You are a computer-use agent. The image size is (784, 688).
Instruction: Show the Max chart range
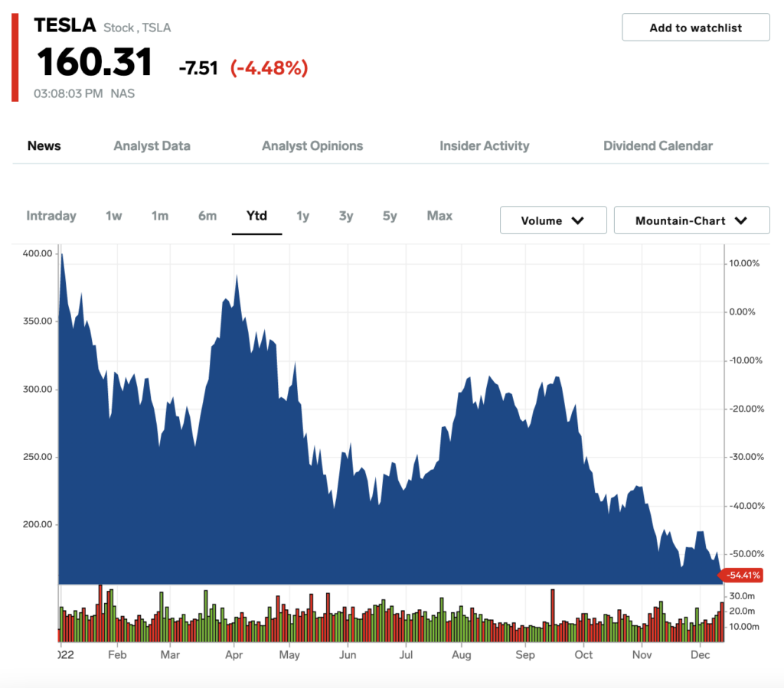pyautogui.click(x=439, y=216)
